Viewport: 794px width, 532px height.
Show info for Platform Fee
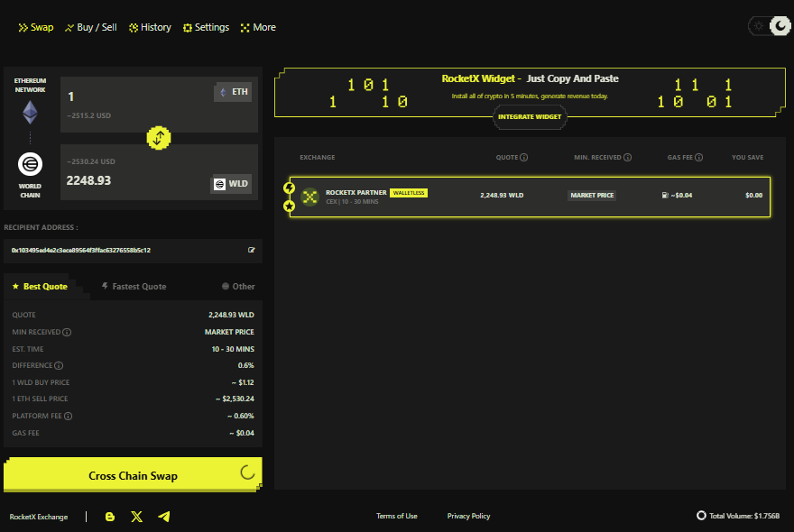68,416
